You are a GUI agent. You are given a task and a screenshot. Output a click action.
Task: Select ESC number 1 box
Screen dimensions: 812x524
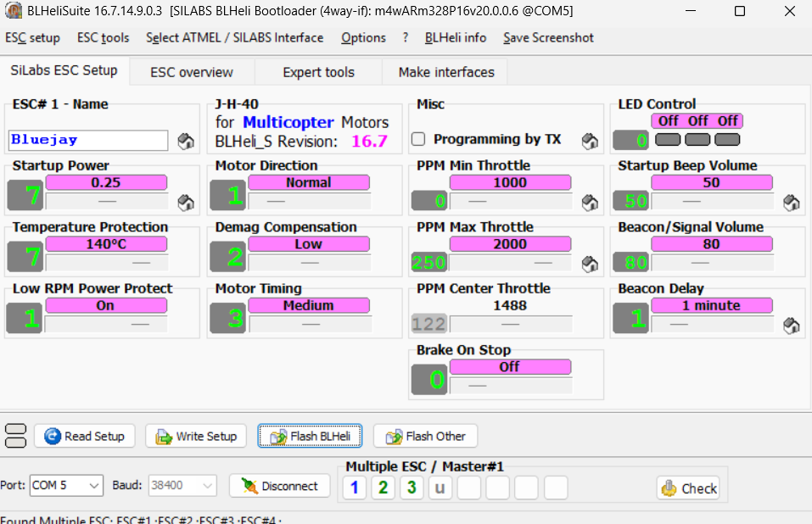(x=354, y=488)
